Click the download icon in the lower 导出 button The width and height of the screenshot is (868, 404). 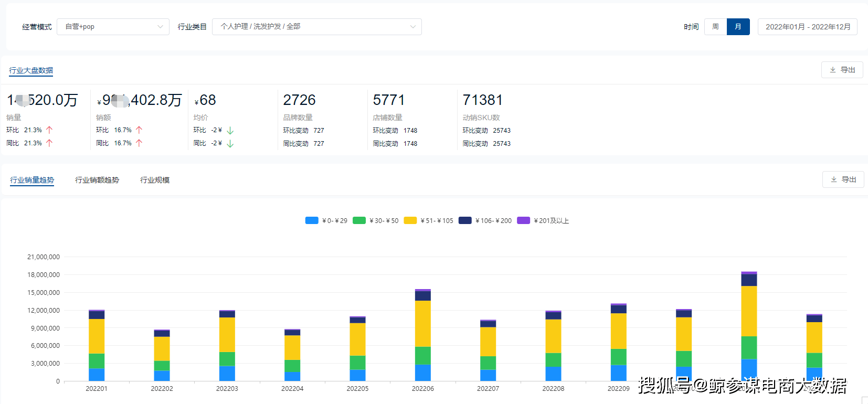pos(834,179)
